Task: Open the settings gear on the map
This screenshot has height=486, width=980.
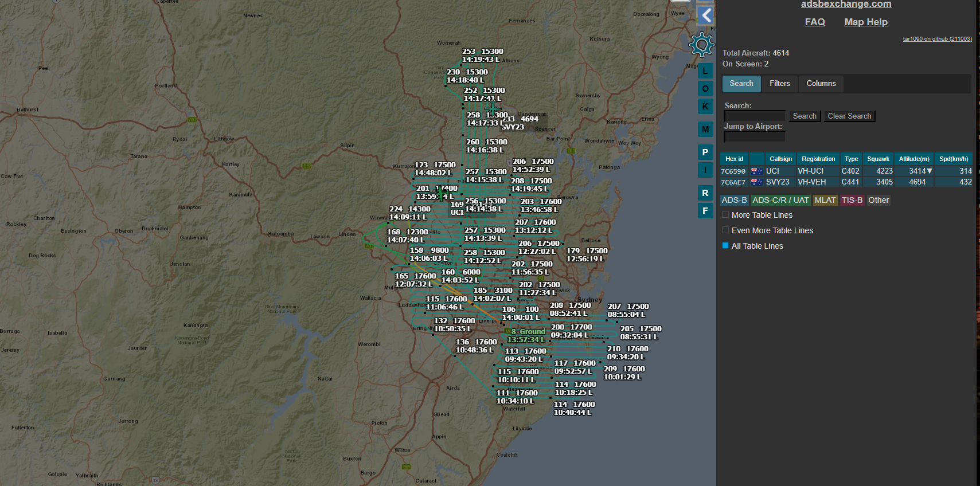Action: click(x=702, y=45)
